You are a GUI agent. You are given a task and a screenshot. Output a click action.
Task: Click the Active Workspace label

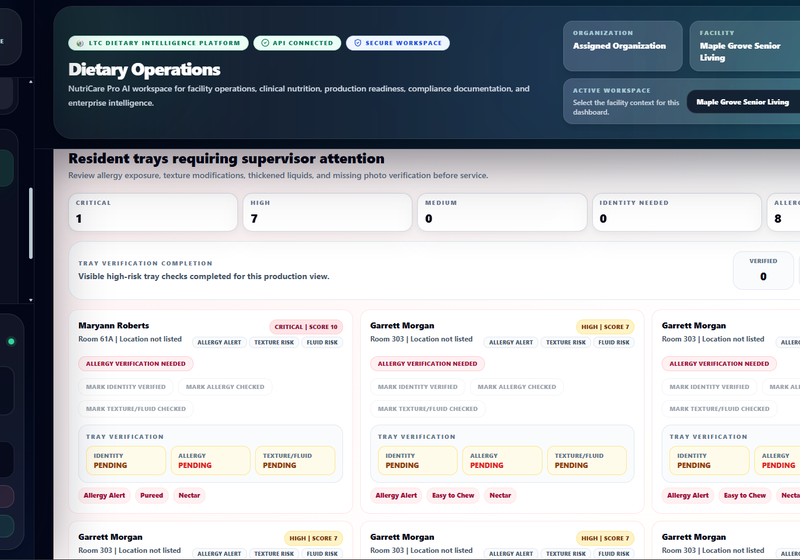pos(612,90)
